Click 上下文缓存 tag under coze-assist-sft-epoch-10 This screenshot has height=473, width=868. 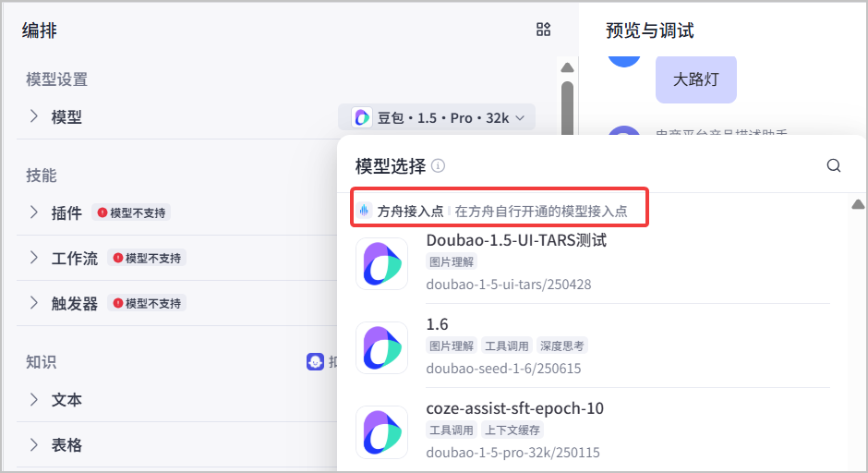pos(512,431)
